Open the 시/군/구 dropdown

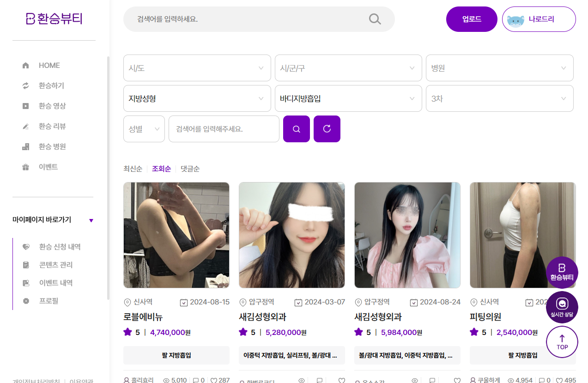(348, 68)
